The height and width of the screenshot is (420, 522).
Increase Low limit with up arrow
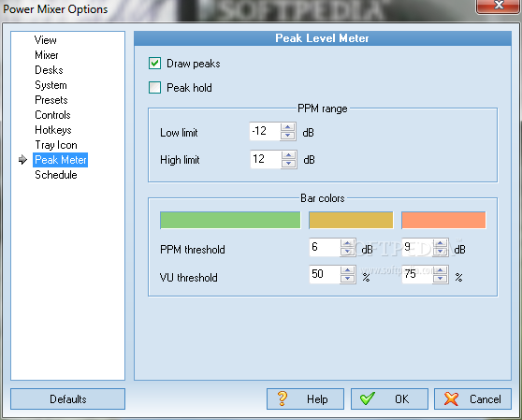coord(288,127)
